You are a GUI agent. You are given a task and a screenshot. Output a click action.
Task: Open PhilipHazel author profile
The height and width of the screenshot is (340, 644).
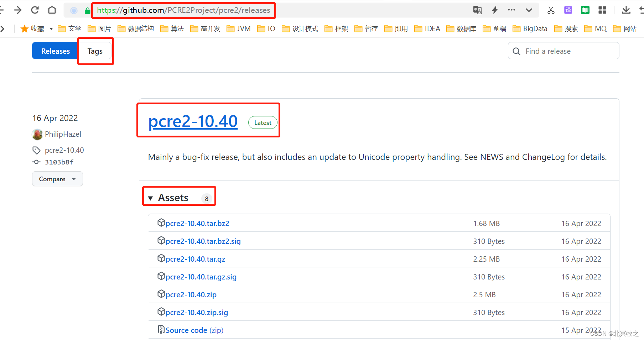pos(63,134)
